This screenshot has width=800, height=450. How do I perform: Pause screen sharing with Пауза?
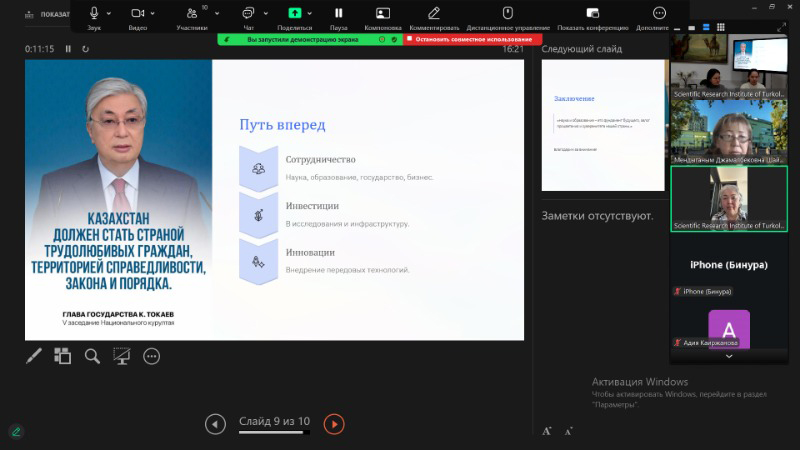(x=338, y=15)
